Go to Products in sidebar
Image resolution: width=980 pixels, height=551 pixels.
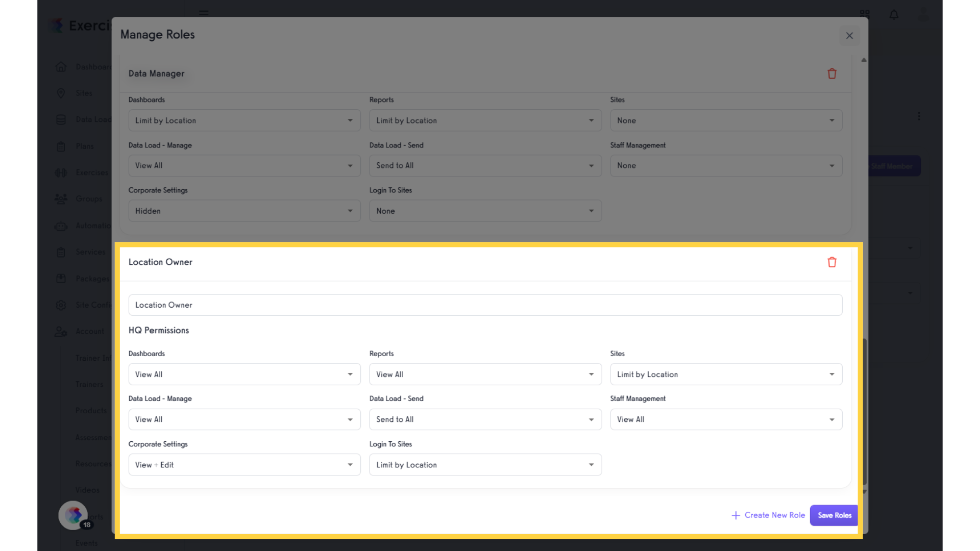(91, 411)
